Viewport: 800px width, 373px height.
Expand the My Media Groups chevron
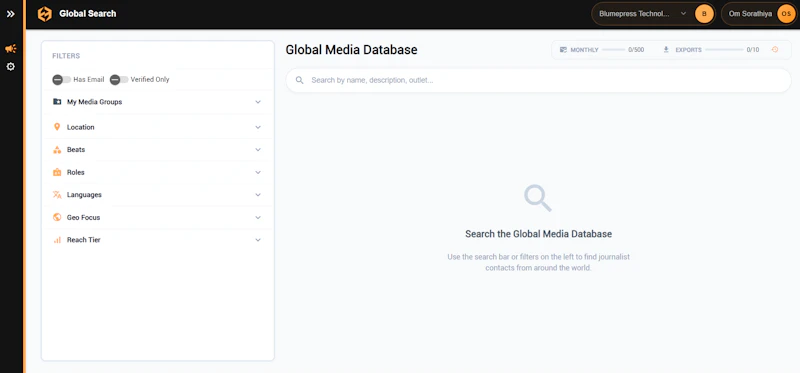pyautogui.click(x=258, y=102)
